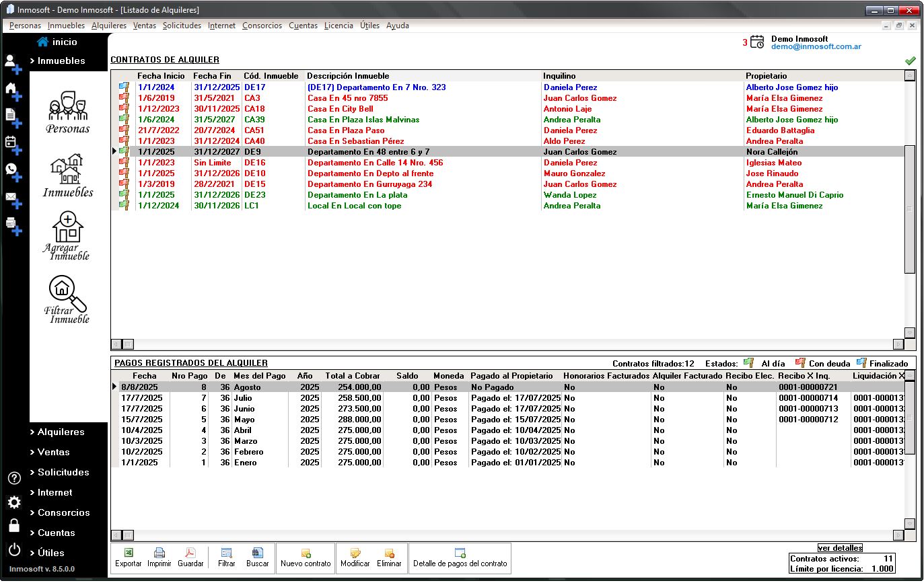Go to the inicio home link
924x583 pixels.
coord(57,42)
